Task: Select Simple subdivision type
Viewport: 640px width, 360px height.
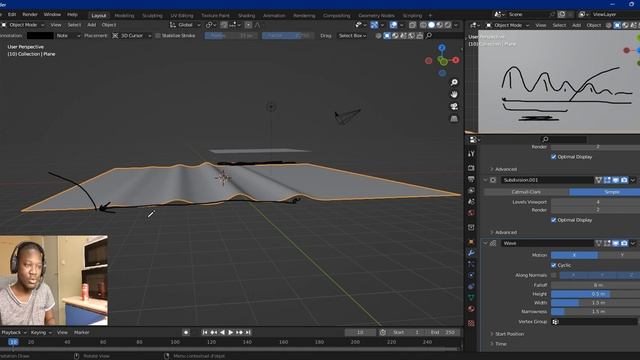Action: pyautogui.click(x=604, y=192)
